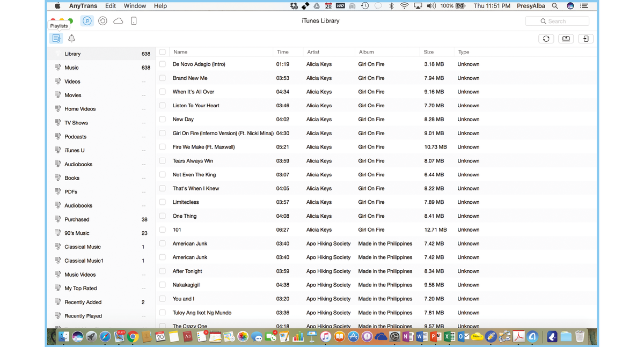Open the Wi-Fi status menu

click(x=404, y=6)
